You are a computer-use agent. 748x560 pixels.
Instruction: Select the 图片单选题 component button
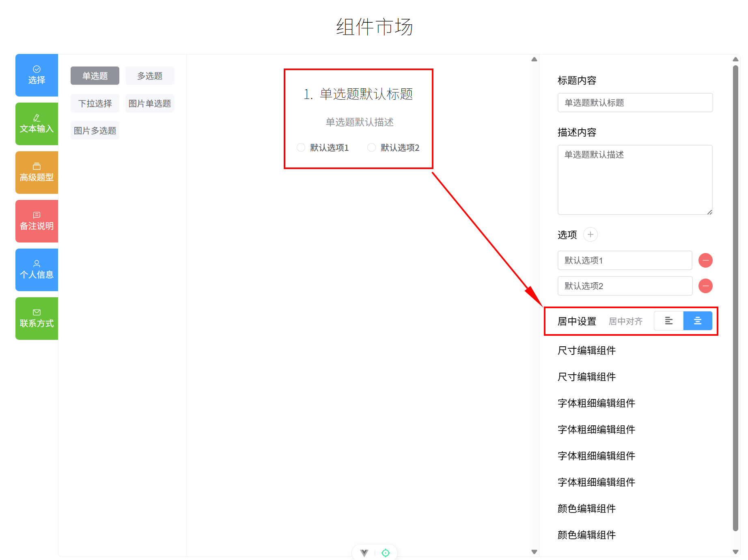pos(150,103)
